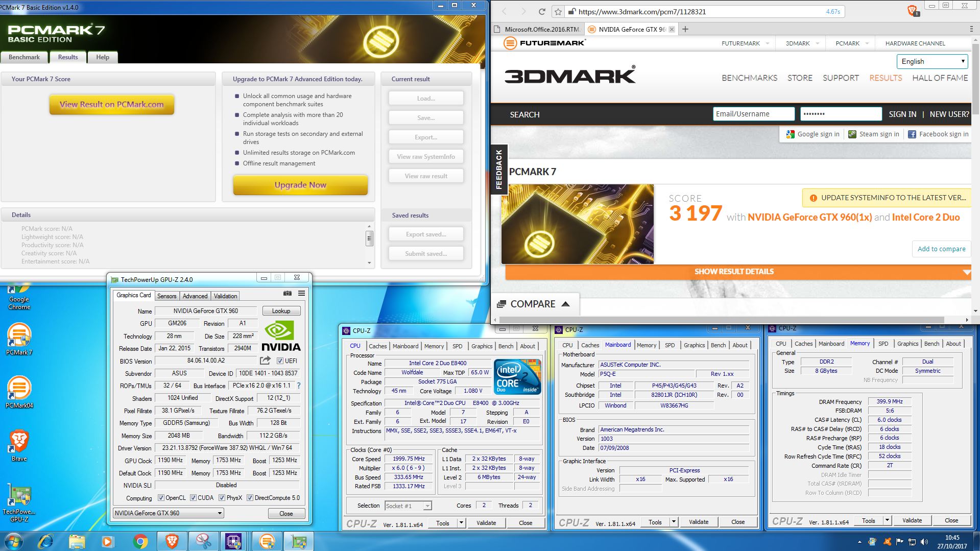Click the PCMark 7 taskbar icon
Viewport: 980px width, 551px height.
[267, 541]
